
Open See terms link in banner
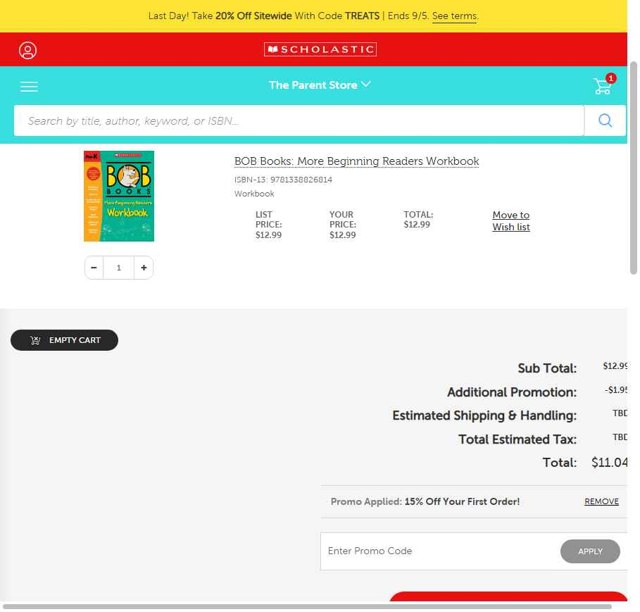click(x=454, y=16)
